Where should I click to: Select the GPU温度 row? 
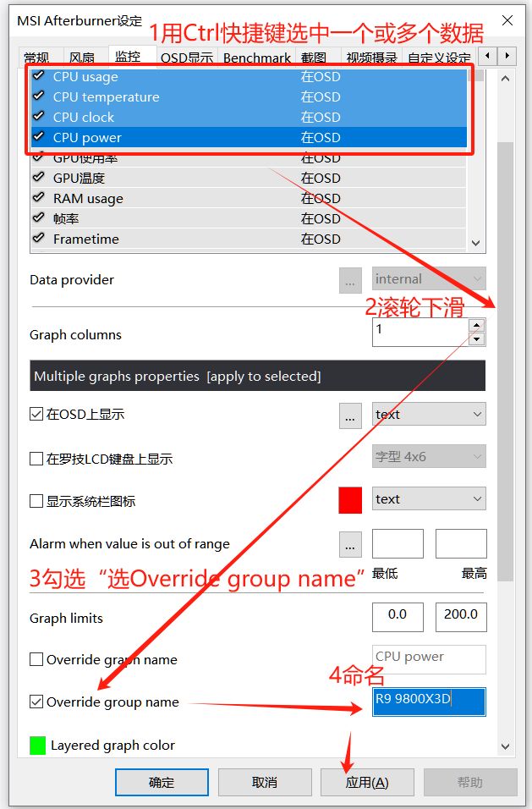tap(249, 178)
